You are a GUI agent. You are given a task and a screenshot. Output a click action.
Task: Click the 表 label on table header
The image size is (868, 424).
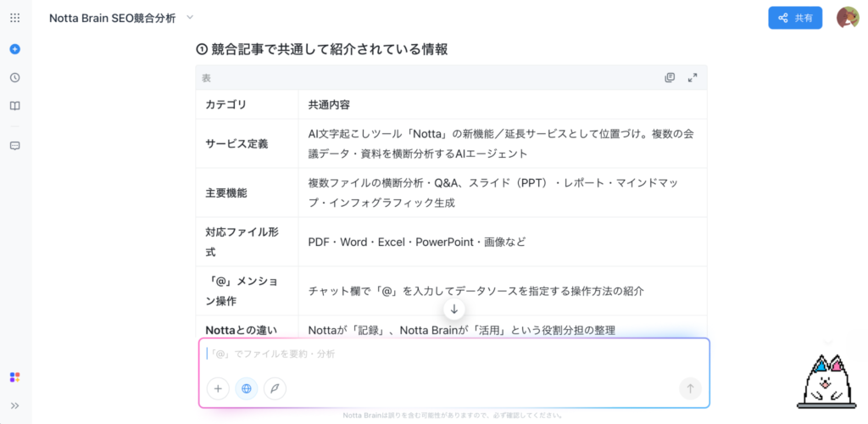[x=206, y=78]
